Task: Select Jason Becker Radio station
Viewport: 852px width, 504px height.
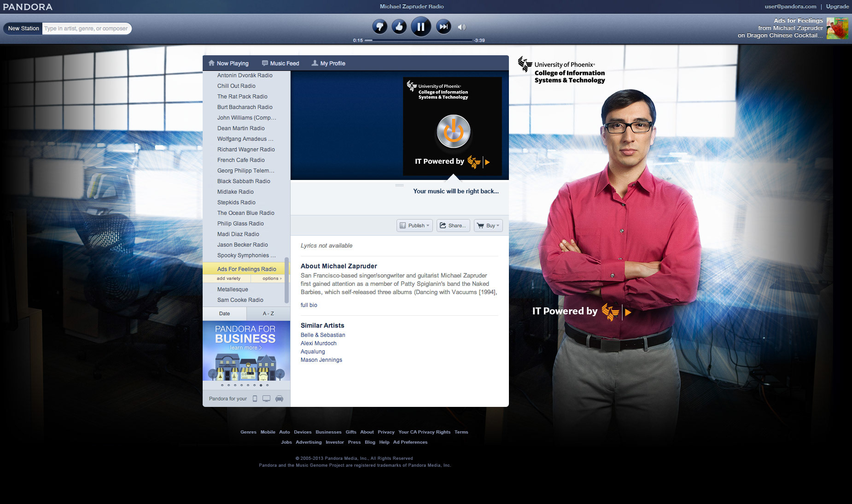Action: tap(243, 245)
